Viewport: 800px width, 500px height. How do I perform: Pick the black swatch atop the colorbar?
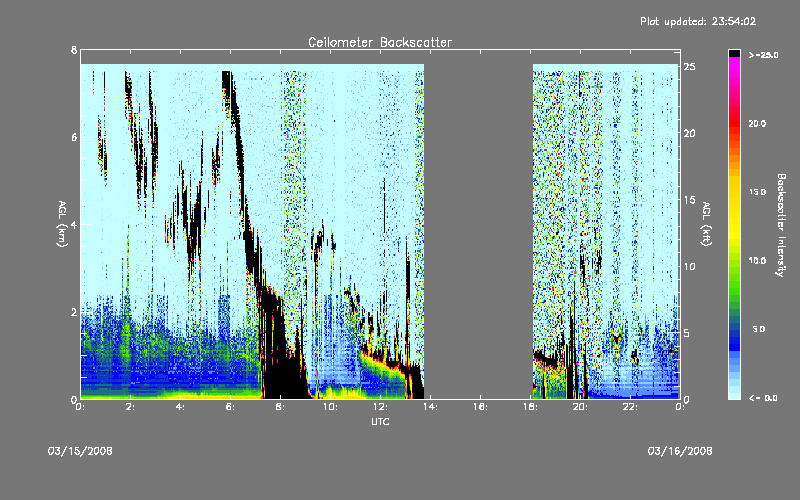(734, 53)
